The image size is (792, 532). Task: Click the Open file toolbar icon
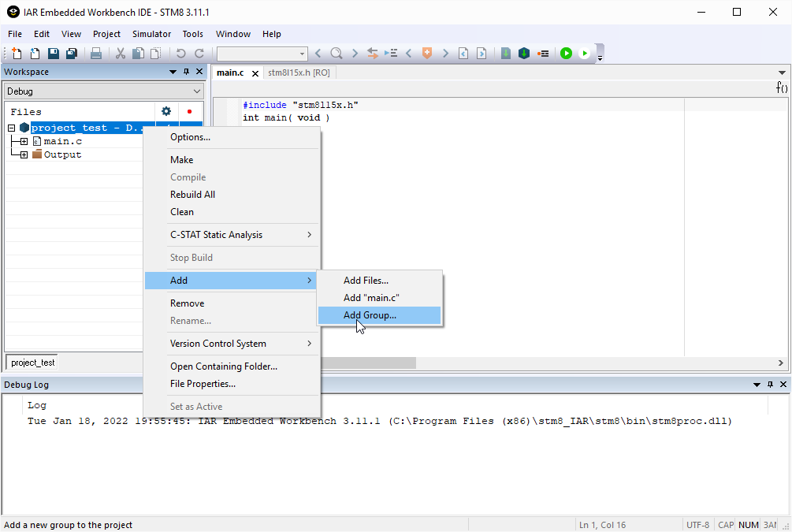[35, 53]
